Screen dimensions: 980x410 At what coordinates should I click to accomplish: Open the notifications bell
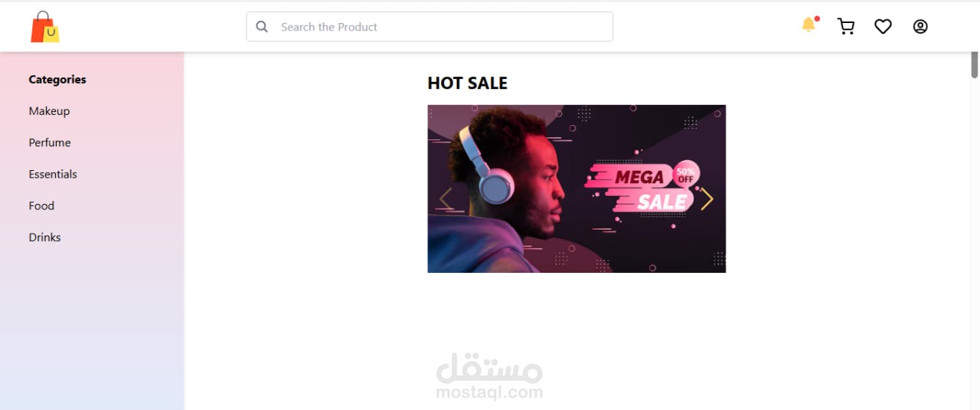[809, 25]
